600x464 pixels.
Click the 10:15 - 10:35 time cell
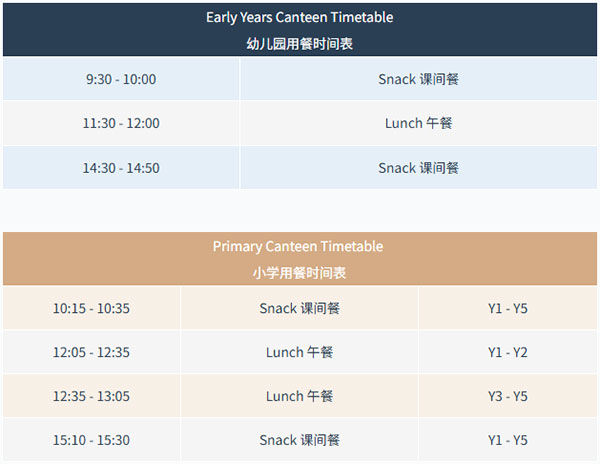pyautogui.click(x=91, y=308)
